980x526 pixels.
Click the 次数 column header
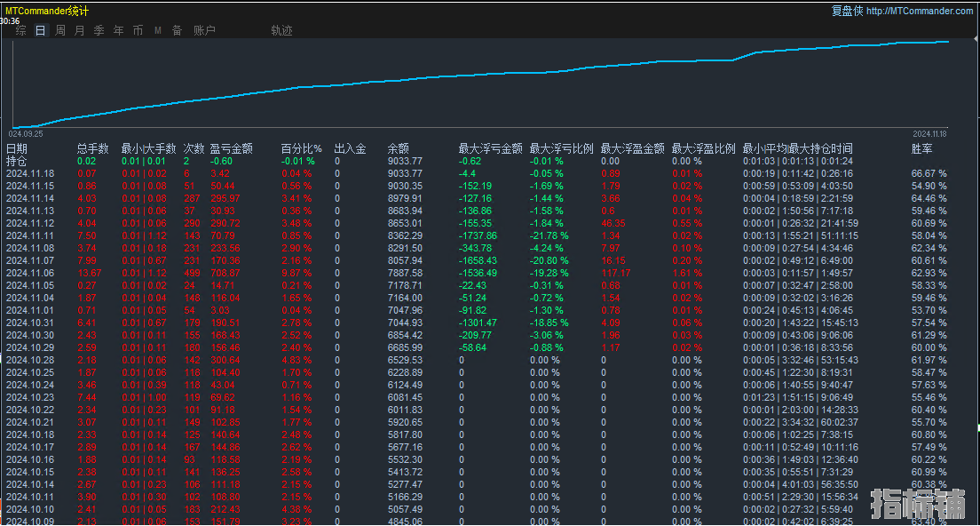194,149
